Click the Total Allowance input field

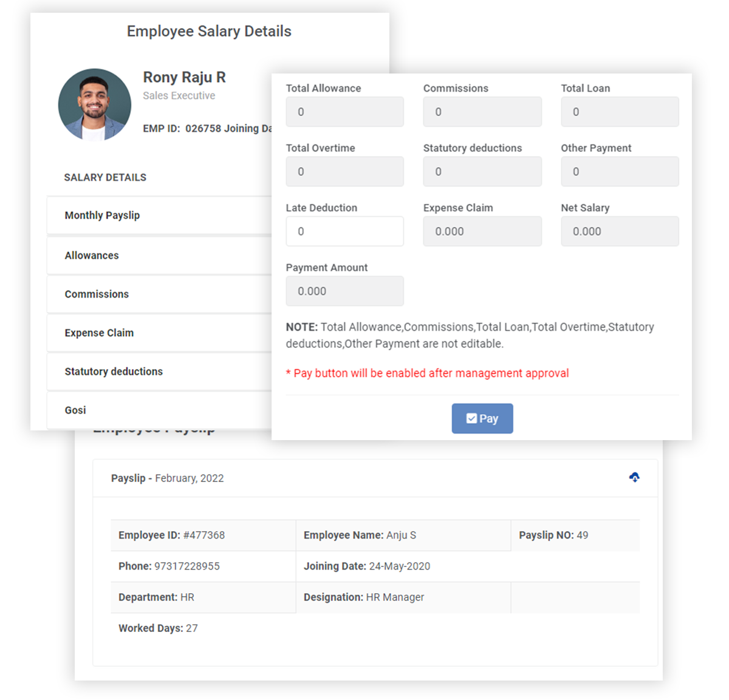(x=344, y=112)
